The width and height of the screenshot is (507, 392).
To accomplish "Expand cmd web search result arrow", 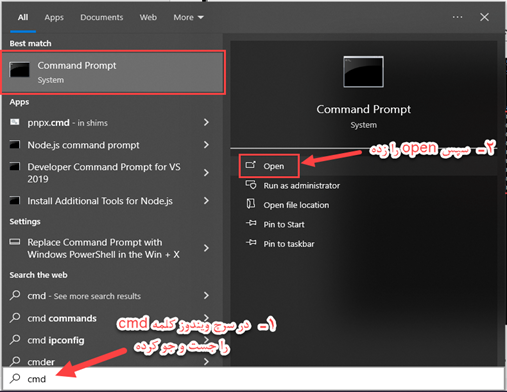I will tap(206, 295).
